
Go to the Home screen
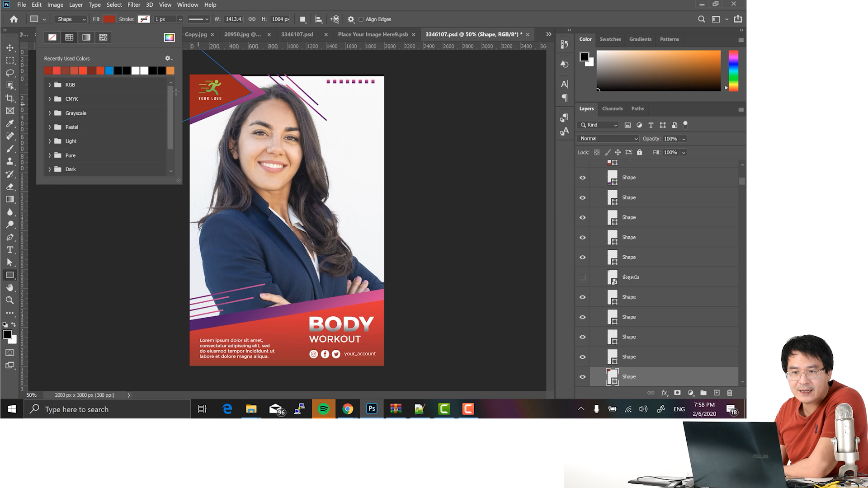[14, 19]
